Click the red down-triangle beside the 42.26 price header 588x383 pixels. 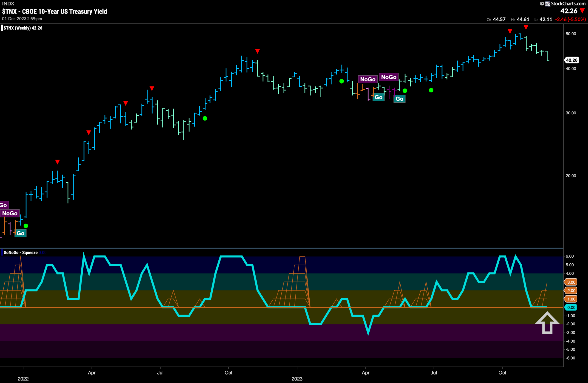tap(582, 11)
